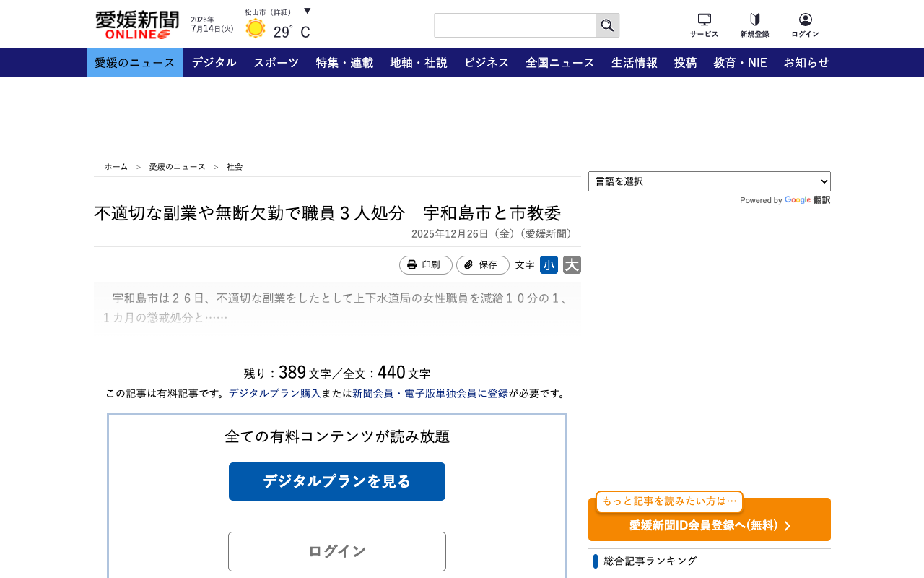Click the 保存 save button

tap(483, 265)
